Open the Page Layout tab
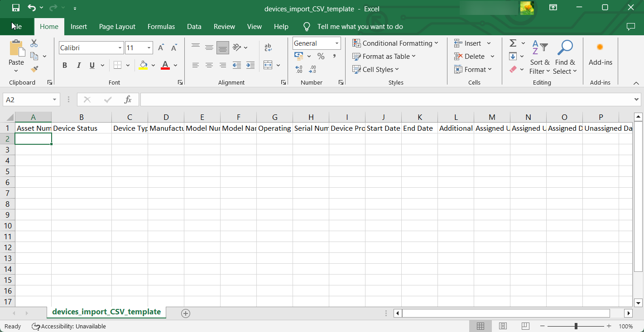 coord(117,27)
